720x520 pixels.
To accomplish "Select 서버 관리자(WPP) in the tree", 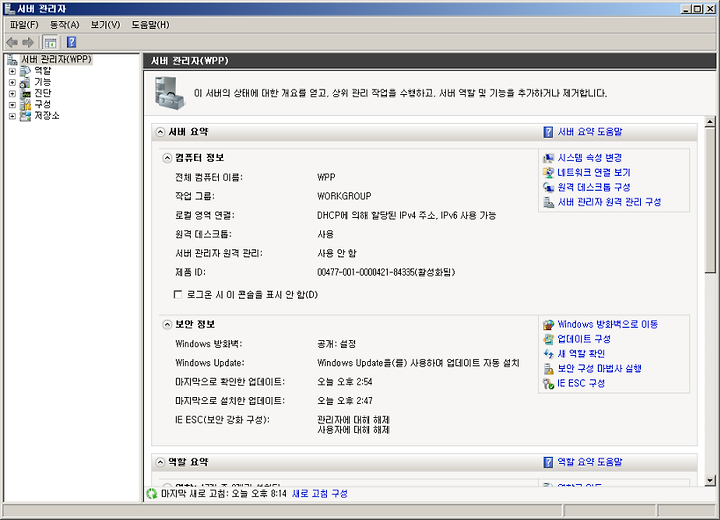I will point(56,60).
